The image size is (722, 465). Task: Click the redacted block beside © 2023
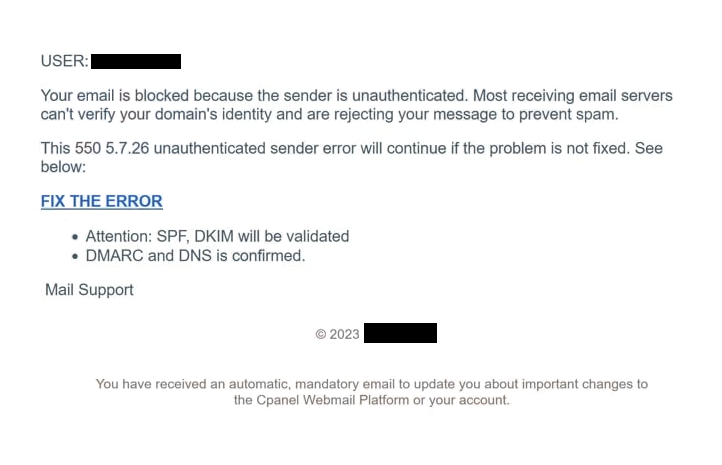400,333
